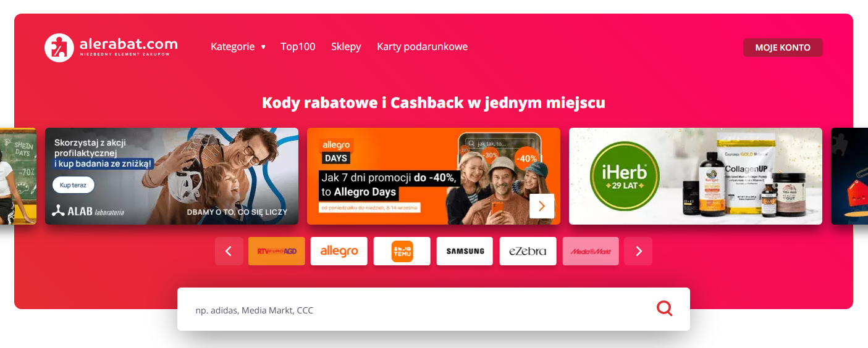Click the orange arrow on Allegro Days banner

click(x=542, y=206)
